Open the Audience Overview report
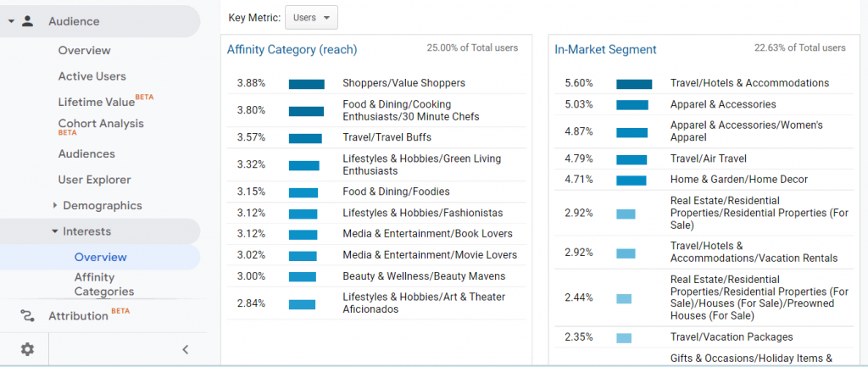868x367 pixels. point(84,50)
